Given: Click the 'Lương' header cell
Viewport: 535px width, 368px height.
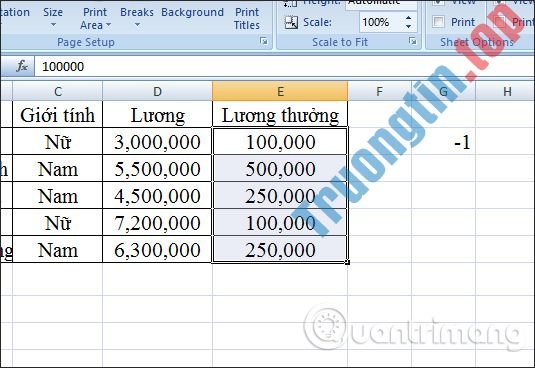Looking at the screenshot, I should pyautogui.click(x=157, y=115).
